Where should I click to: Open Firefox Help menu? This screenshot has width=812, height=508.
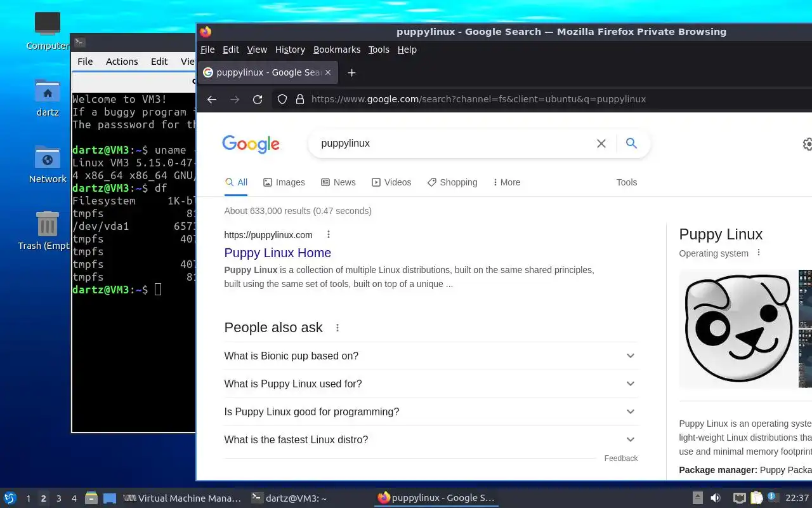tap(407, 50)
